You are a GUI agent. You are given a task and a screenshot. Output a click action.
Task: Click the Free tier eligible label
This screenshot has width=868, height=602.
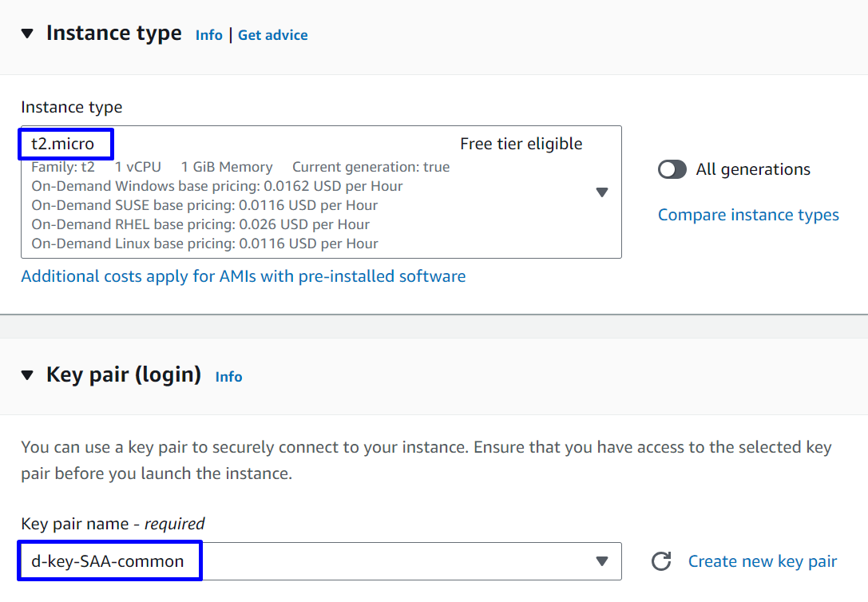click(x=521, y=144)
